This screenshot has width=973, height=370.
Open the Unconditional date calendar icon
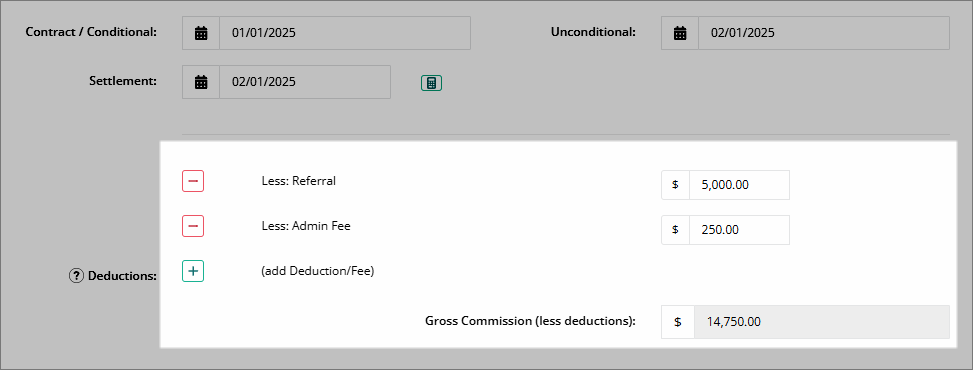(680, 33)
